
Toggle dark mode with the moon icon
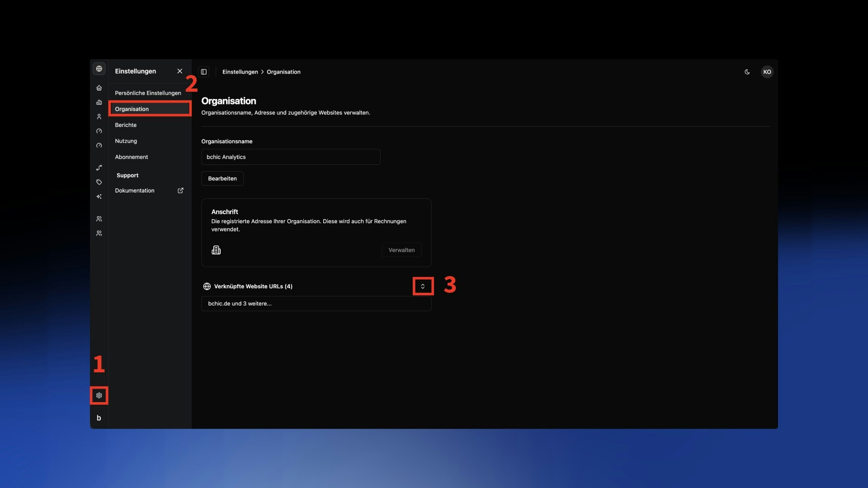[x=747, y=72]
